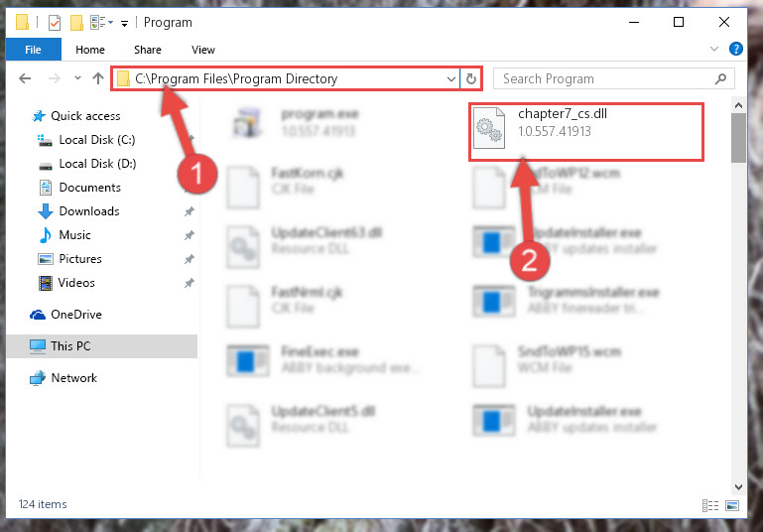Expand the address bar history dropdown

click(451, 78)
